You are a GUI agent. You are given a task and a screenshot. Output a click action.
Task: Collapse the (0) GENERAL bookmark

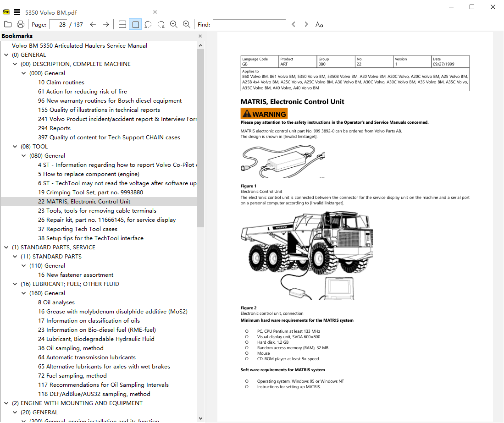[x=6, y=55]
